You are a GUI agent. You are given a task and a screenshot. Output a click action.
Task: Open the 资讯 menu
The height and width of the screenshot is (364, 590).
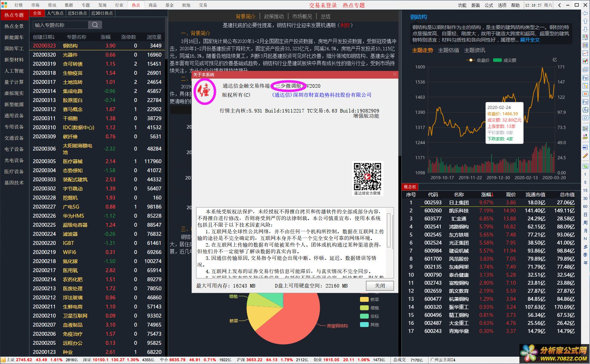[52, 5]
